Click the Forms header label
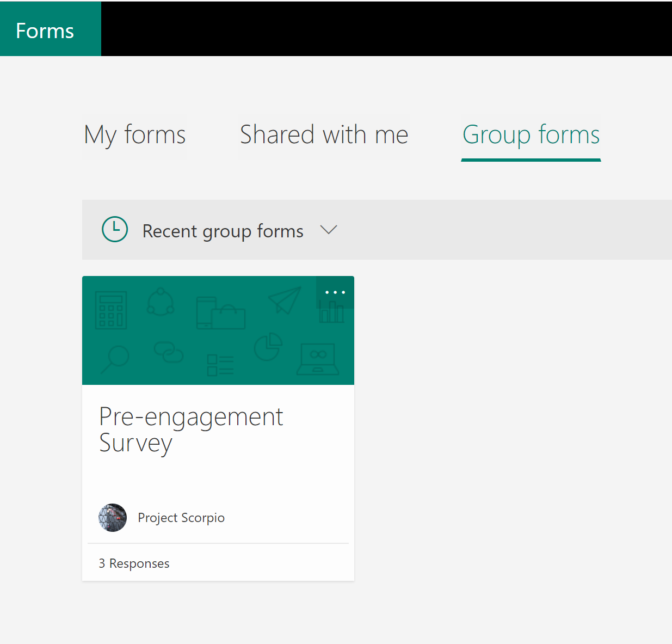This screenshot has width=672, height=644. point(44,30)
